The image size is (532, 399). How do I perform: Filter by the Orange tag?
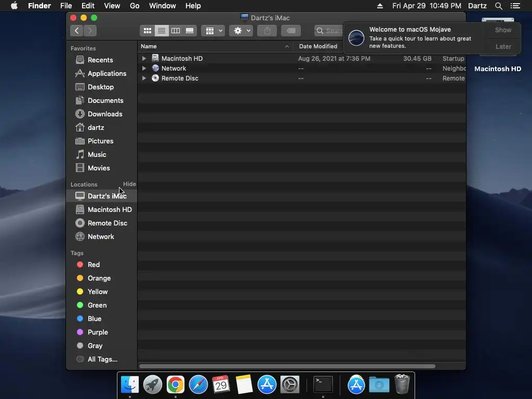99,278
